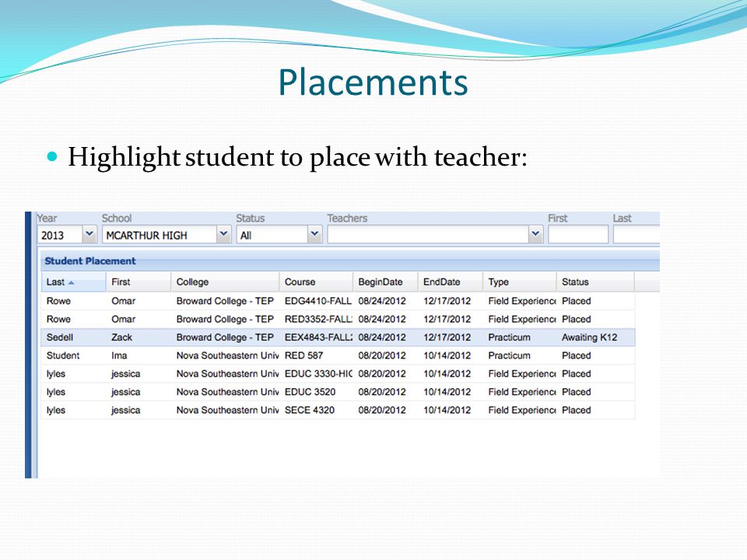Open the School dropdown arrow

coord(223,234)
